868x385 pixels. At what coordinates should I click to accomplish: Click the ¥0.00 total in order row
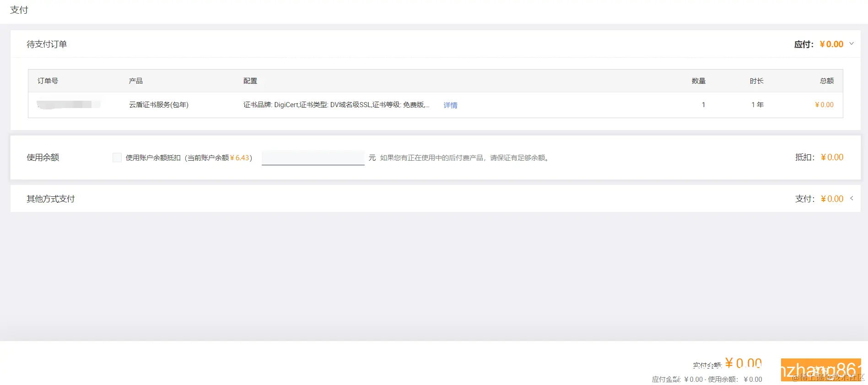824,105
